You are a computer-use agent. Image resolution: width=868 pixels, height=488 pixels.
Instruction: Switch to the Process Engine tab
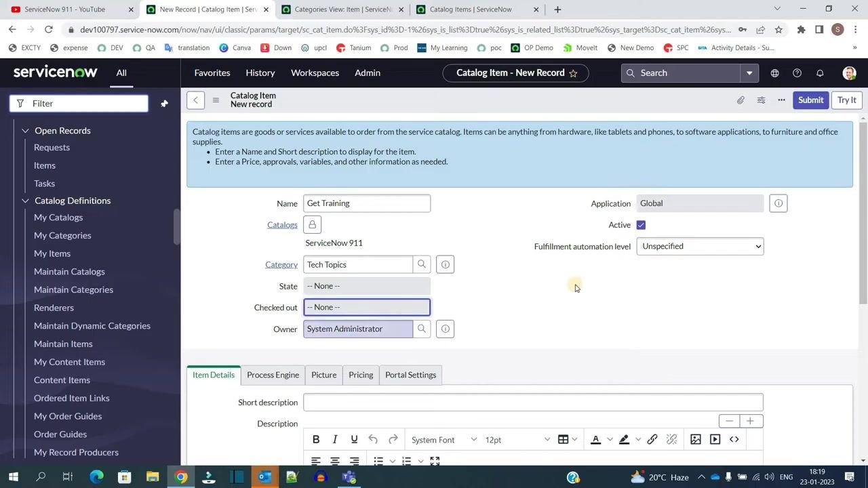[273, 375]
